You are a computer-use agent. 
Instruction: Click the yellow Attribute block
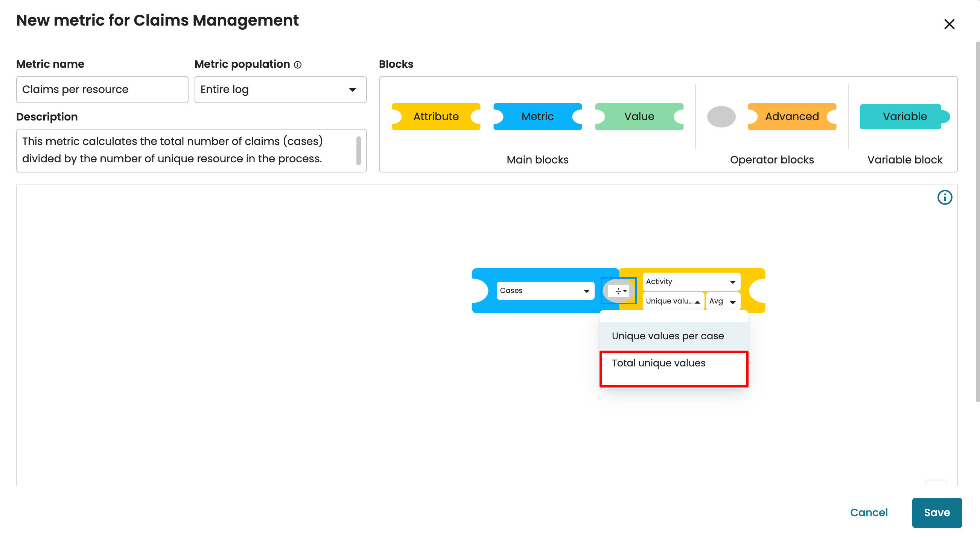436,116
